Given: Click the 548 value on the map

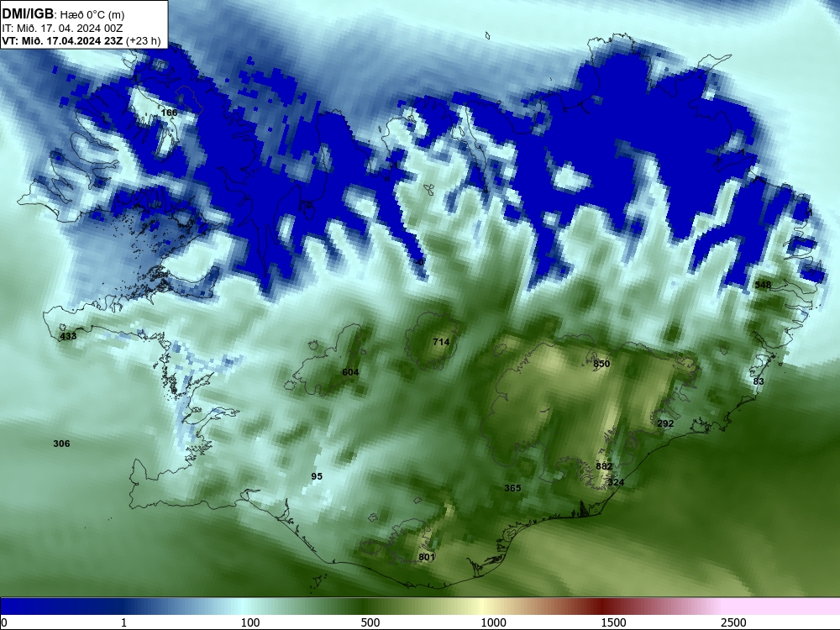Looking at the screenshot, I should pyautogui.click(x=763, y=285).
